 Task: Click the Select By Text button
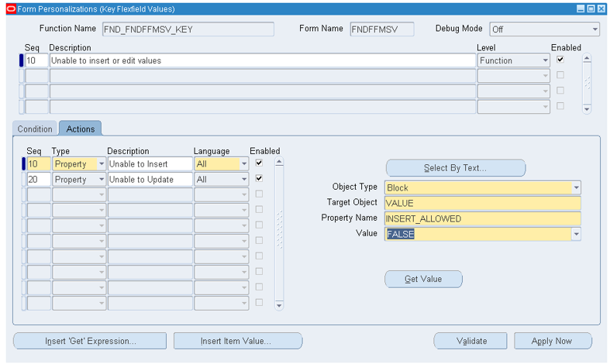(456, 168)
